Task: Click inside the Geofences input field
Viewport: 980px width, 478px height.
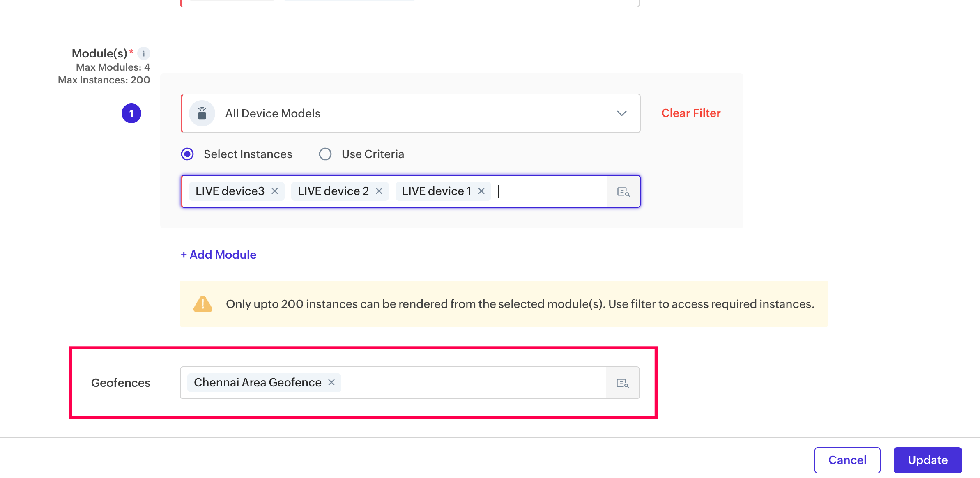Action: (x=472, y=383)
